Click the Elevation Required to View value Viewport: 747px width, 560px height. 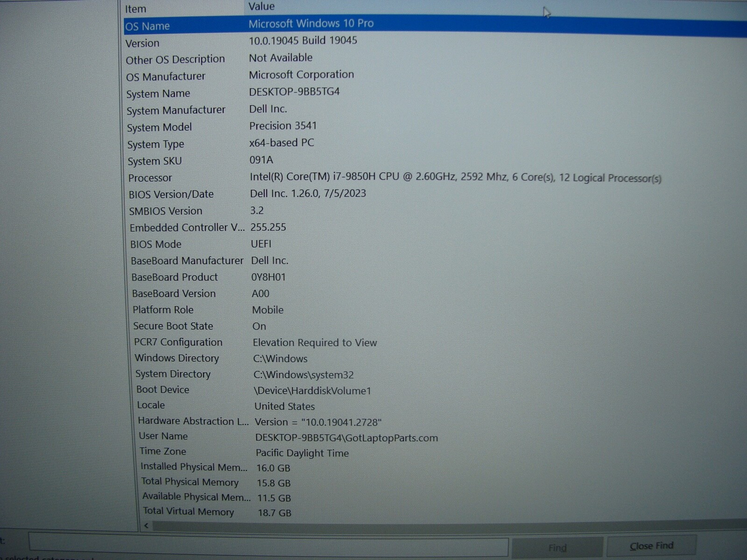pyautogui.click(x=315, y=343)
